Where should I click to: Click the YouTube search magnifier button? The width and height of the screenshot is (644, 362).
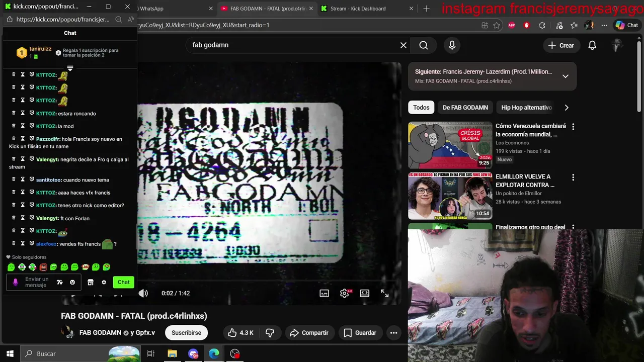[x=424, y=45]
